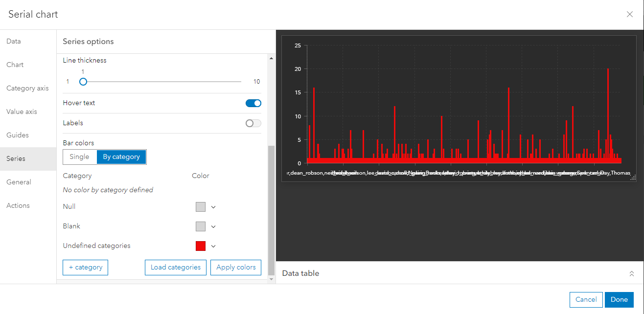Pick the red Undefined categories swatch
This screenshot has height=314, width=644.
201,246
